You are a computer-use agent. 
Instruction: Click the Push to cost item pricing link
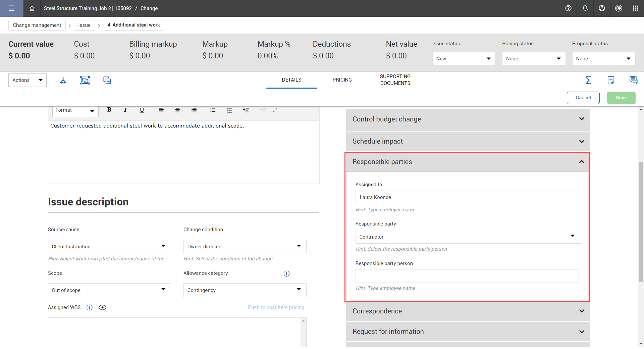tap(276, 307)
